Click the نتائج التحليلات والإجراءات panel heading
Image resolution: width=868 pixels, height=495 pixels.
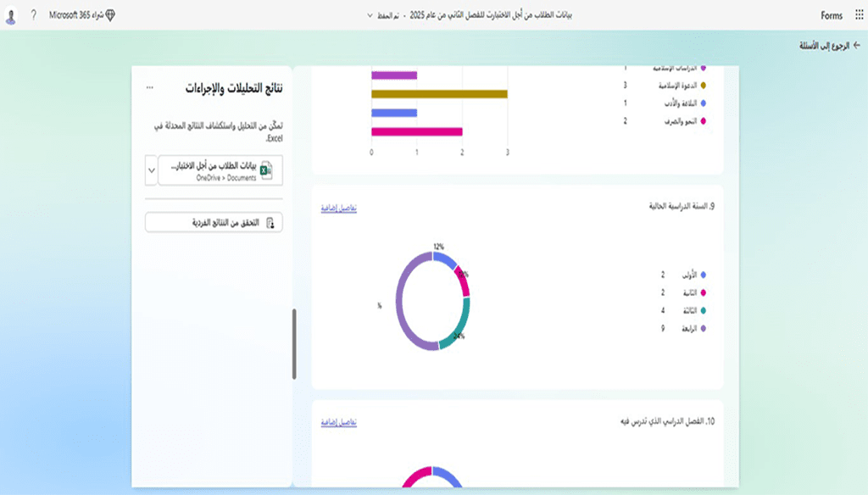point(234,88)
